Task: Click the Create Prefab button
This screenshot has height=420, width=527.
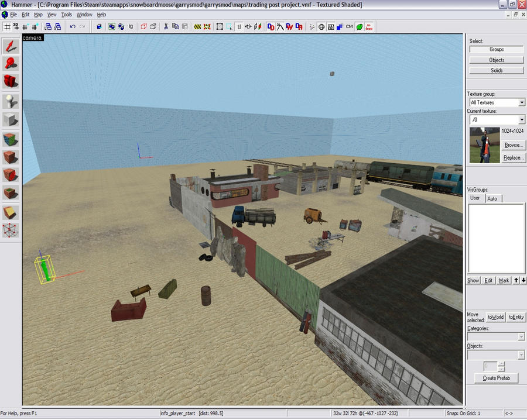Action: [x=496, y=378]
